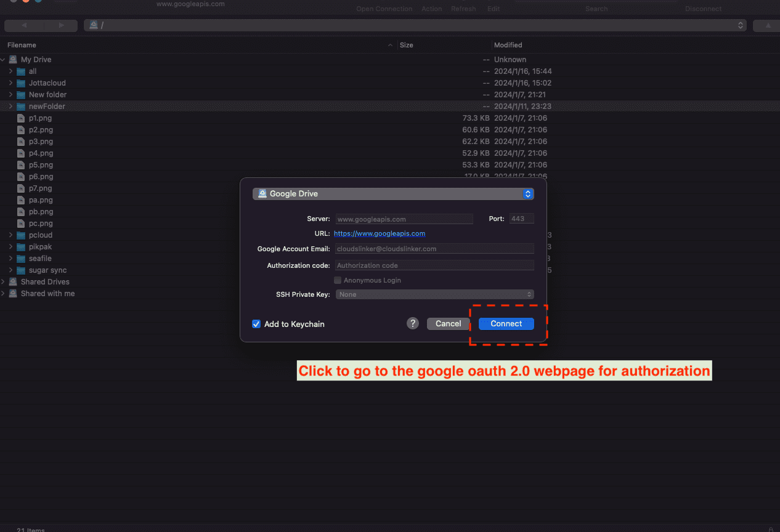
Task: Cancel the Google Drive connection dialog
Action: coord(448,323)
